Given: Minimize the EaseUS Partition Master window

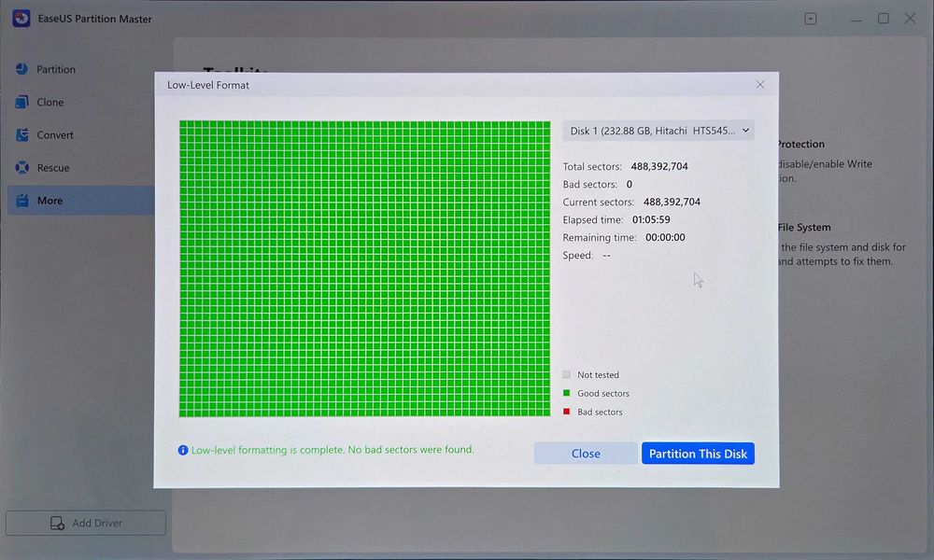Looking at the screenshot, I should (x=856, y=19).
